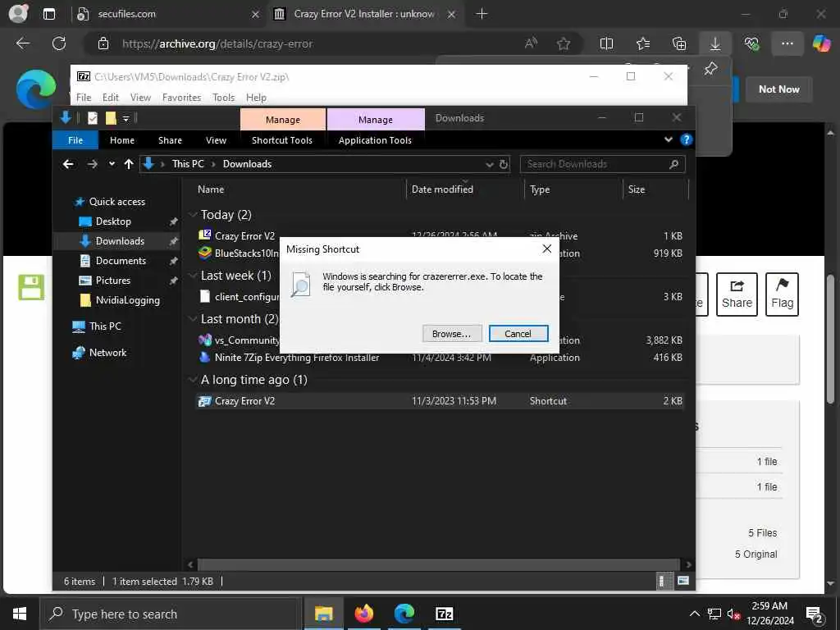This screenshot has height=630, width=840.
Task: Open recent locations dropdown in Explorer
Action: coord(112,164)
